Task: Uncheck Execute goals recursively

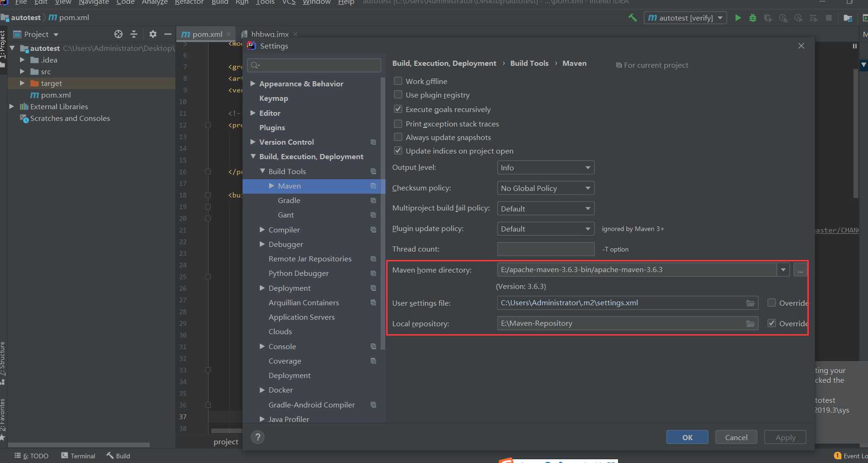Action: (x=398, y=109)
